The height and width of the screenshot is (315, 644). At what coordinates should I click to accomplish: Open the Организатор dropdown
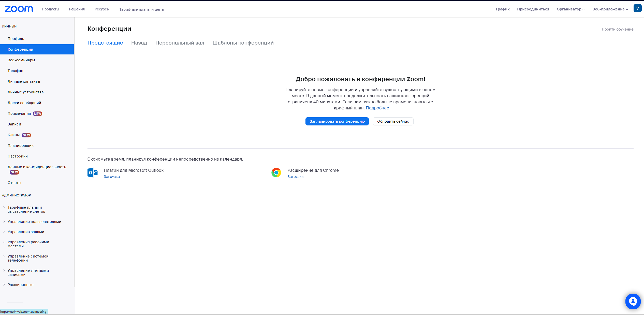[x=570, y=9]
